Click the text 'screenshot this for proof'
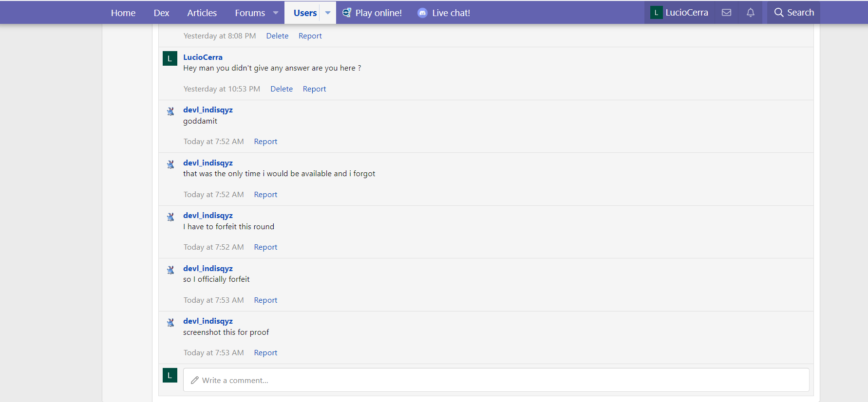868x402 pixels. [x=226, y=332]
